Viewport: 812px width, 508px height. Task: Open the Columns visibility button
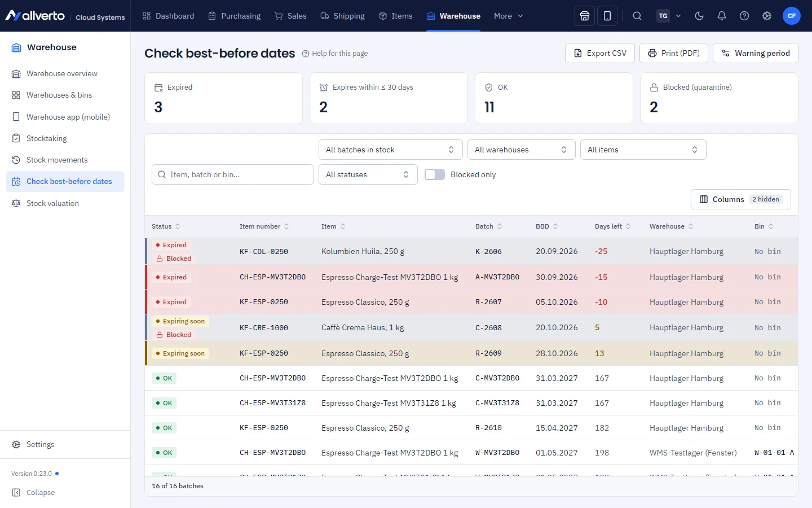(741, 199)
